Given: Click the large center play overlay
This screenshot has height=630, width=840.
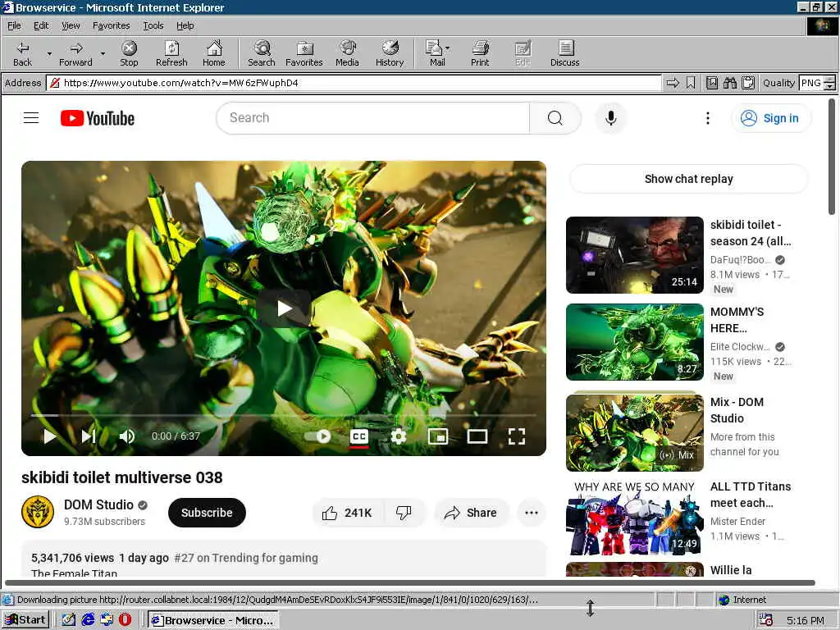Looking at the screenshot, I should [x=284, y=308].
